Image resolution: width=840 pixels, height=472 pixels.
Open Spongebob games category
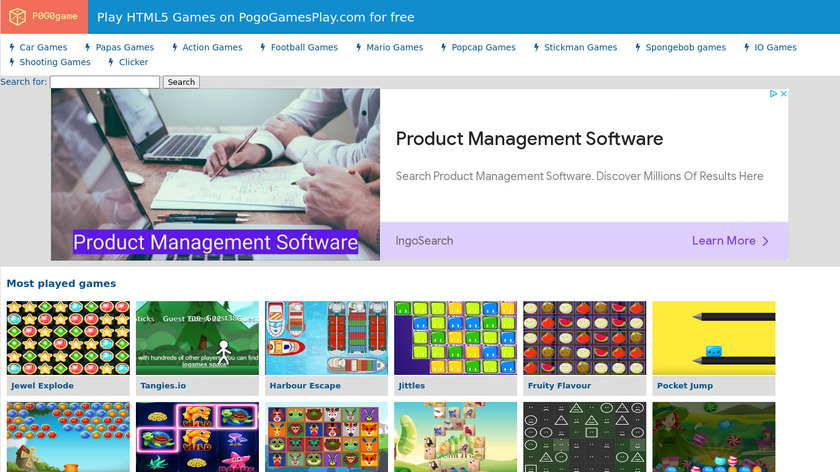point(685,47)
